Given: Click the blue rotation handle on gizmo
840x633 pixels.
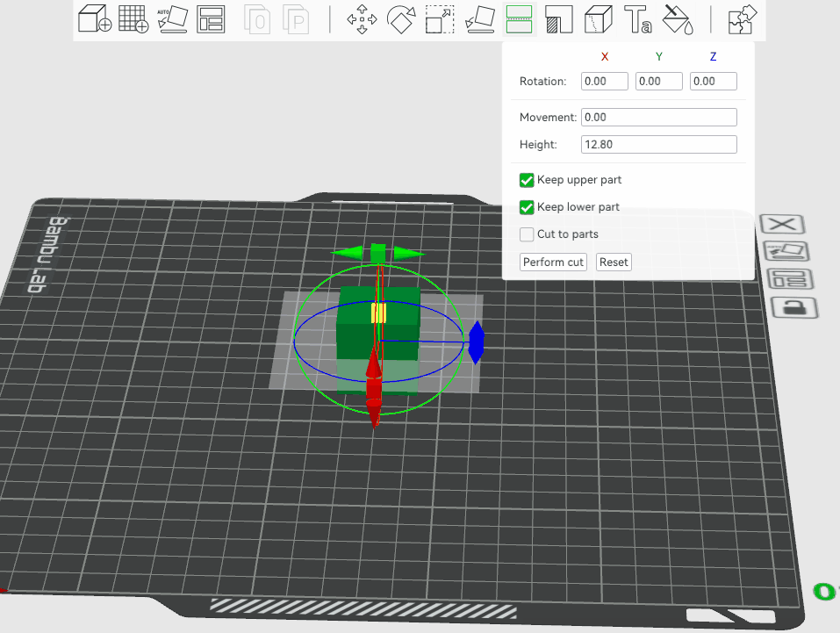Looking at the screenshot, I should 476,342.
